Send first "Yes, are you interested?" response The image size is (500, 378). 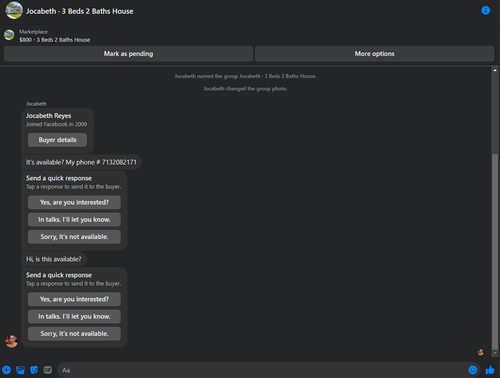[74, 202]
